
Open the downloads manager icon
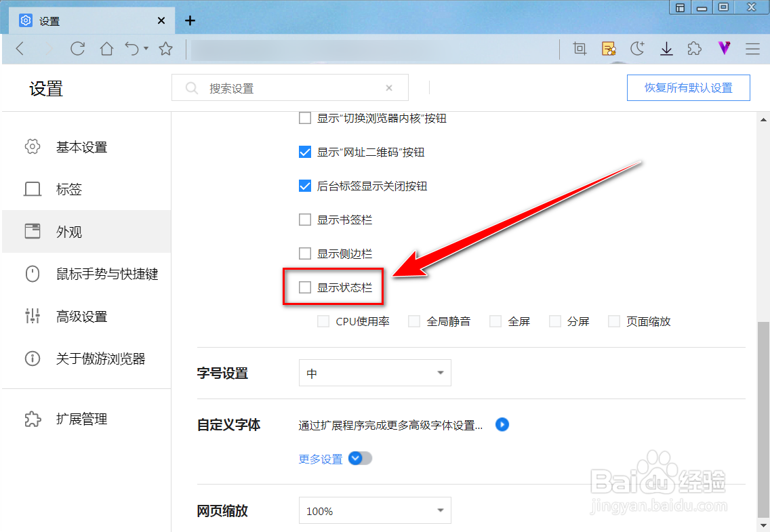coord(666,48)
